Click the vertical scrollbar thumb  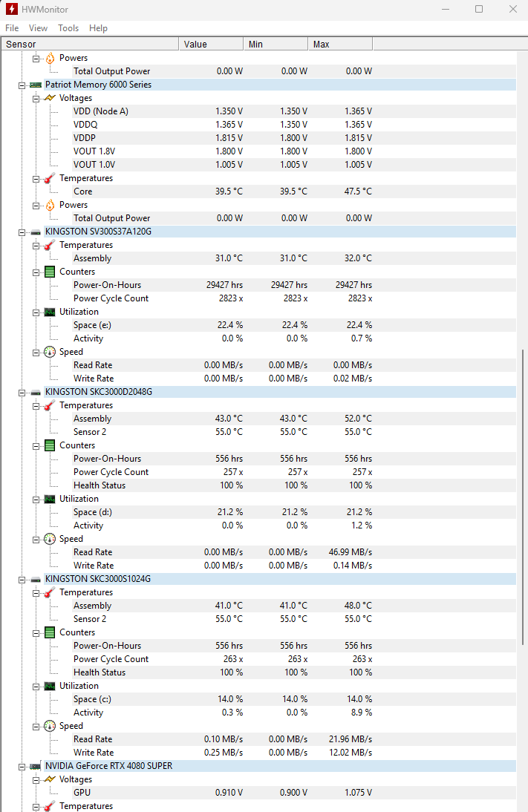click(x=522, y=497)
